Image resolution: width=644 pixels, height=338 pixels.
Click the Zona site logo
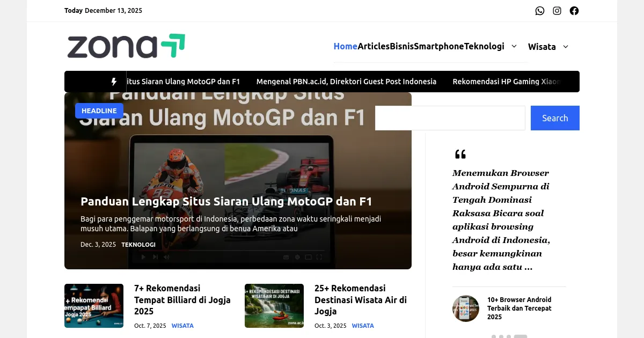tap(126, 46)
